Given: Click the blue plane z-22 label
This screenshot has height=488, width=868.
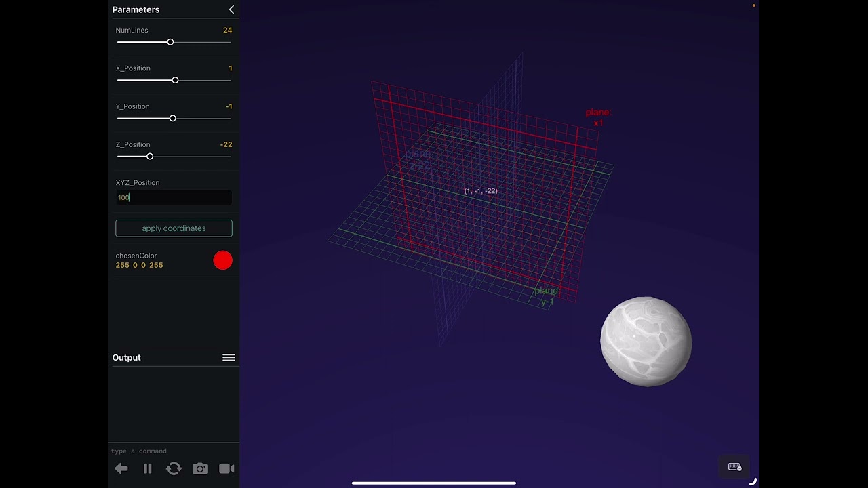Looking at the screenshot, I should pos(419,160).
